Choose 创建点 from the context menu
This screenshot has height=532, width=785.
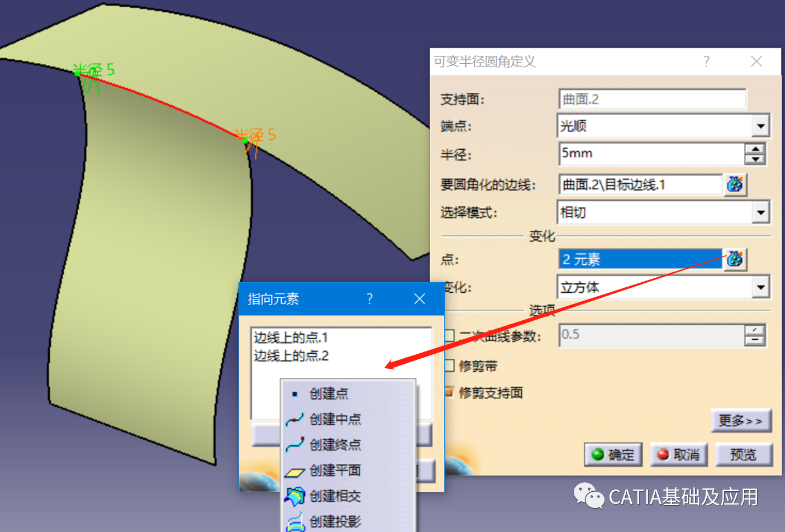pos(349,393)
